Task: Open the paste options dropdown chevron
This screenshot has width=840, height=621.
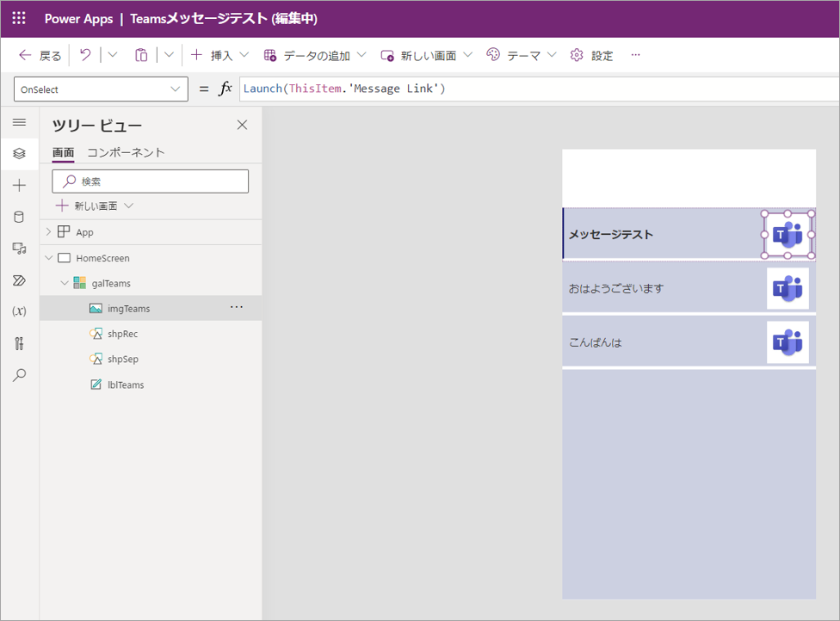Action: pyautogui.click(x=169, y=54)
